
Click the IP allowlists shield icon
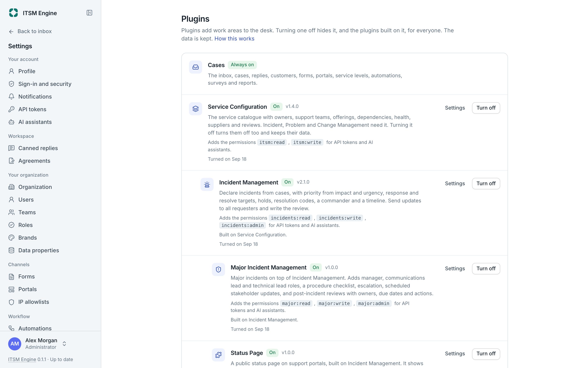11,302
